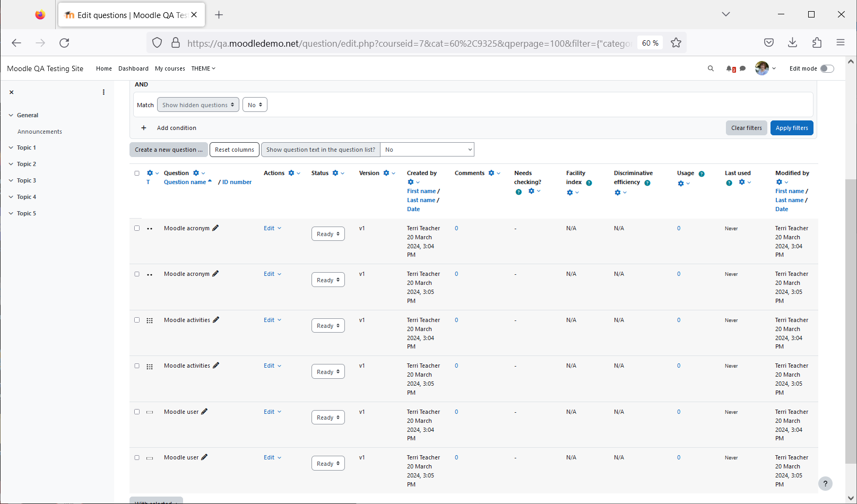
Task: Click the plus icon next to Add condition
Action: coord(143,128)
